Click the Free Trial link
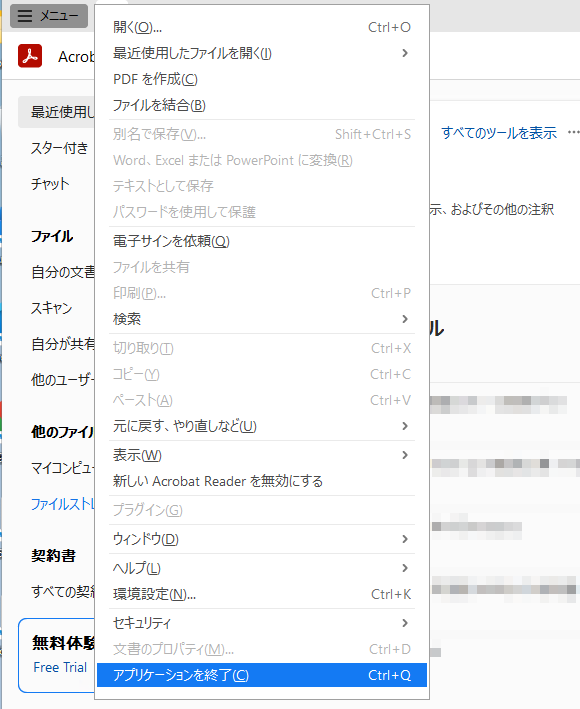Viewport: 580px width, 709px height. tap(60, 667)
